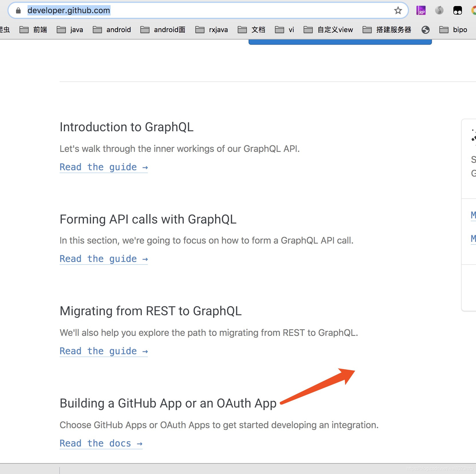Click the Migrating from REST to GraphQL heading

151,311
